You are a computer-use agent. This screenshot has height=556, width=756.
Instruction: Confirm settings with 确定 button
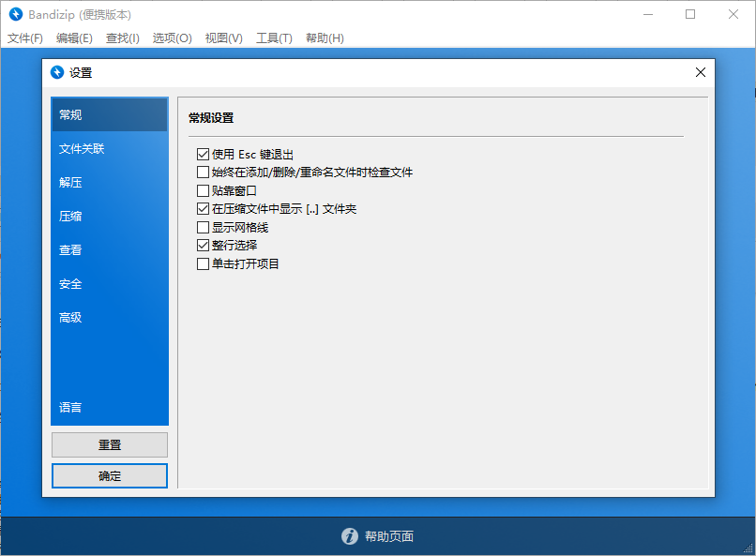(x=110, y=476)
